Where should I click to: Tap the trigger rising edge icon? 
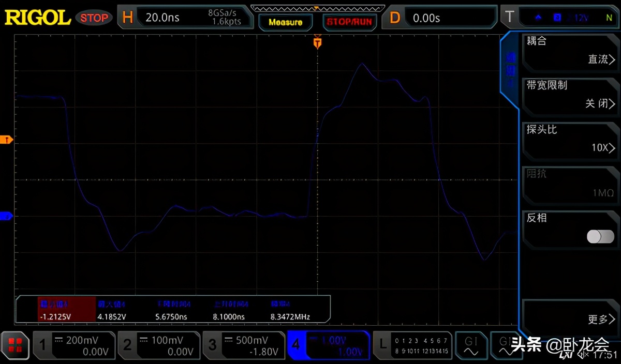point(538,18)
